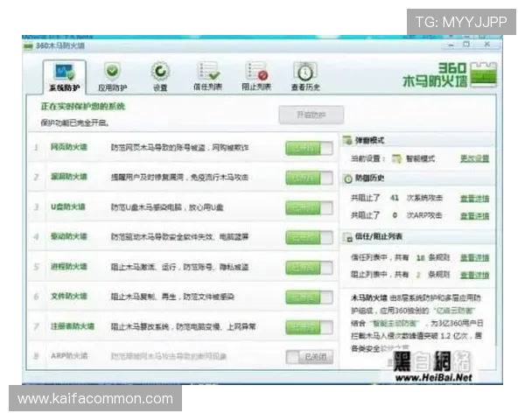Click the title bar 360 app icon
Screen dimensions: 525x420
pyautogui.click(x=28, y=45)
